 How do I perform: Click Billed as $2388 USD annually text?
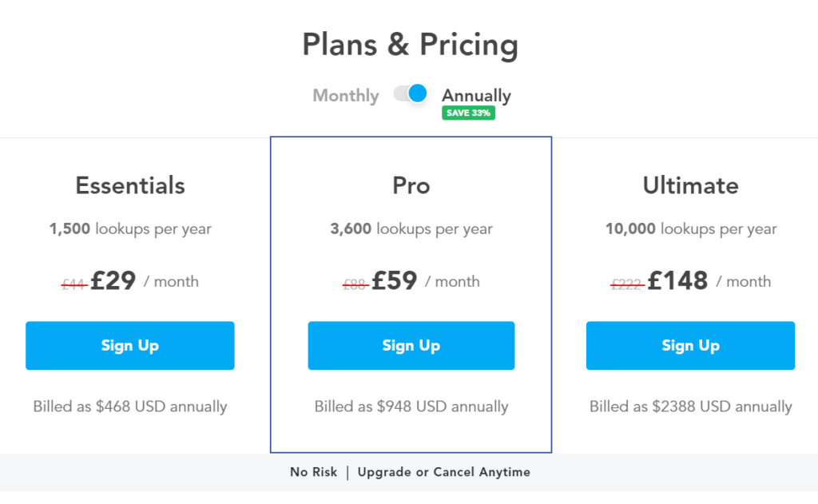(x=691, y=407)
